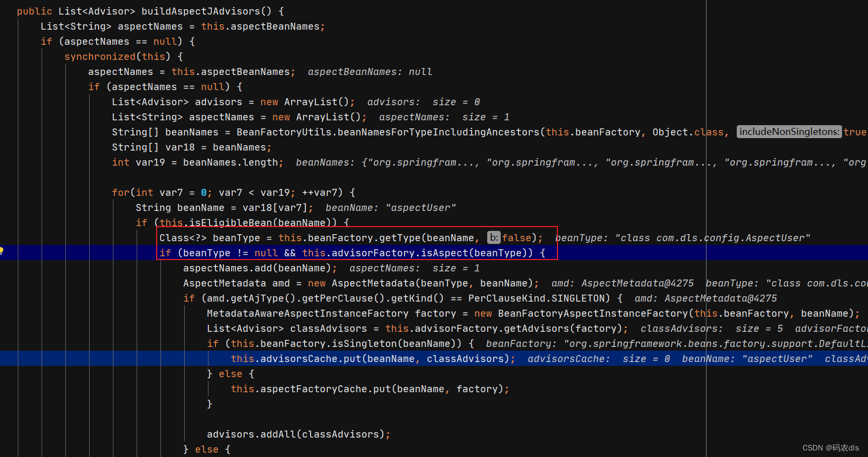Click the 'advisorsCache: size = 0' hint

[598, 359]
